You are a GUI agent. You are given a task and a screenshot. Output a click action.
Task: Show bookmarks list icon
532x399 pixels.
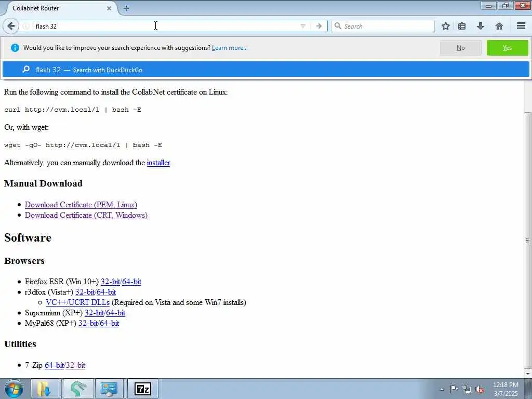coord(462,26)
